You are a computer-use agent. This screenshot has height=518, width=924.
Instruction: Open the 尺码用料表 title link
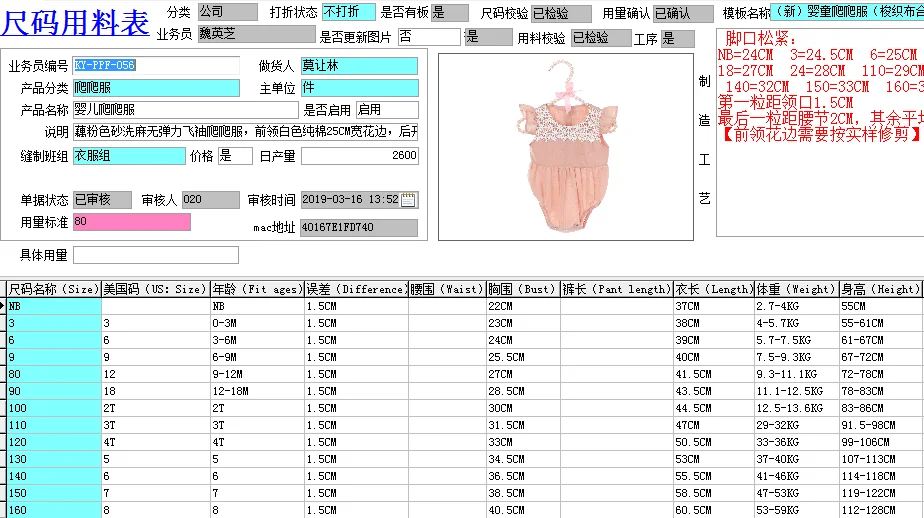pos(75,22)
